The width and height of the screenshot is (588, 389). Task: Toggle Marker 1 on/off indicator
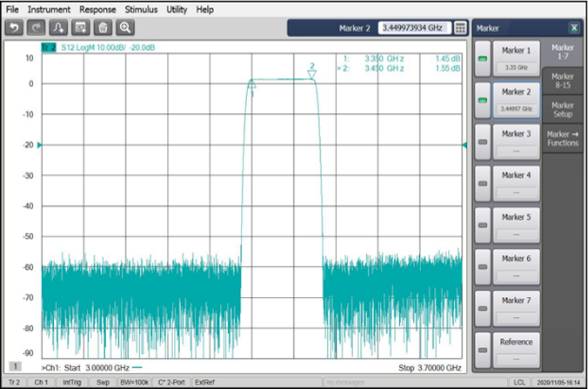coord(483,60)
